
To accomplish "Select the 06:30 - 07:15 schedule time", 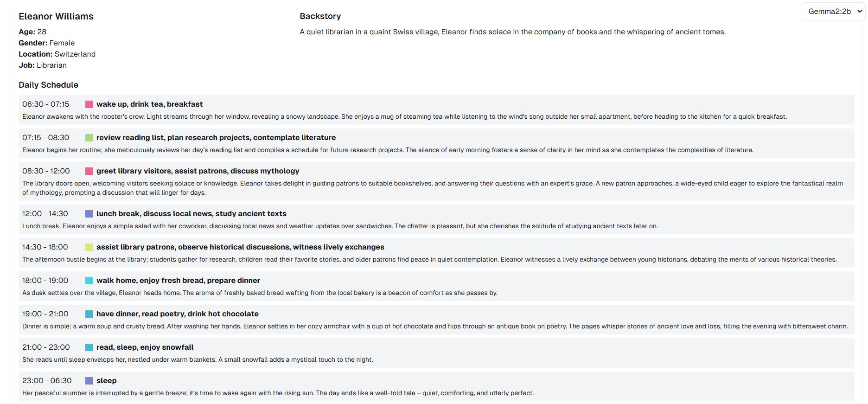I will point(46,104).
